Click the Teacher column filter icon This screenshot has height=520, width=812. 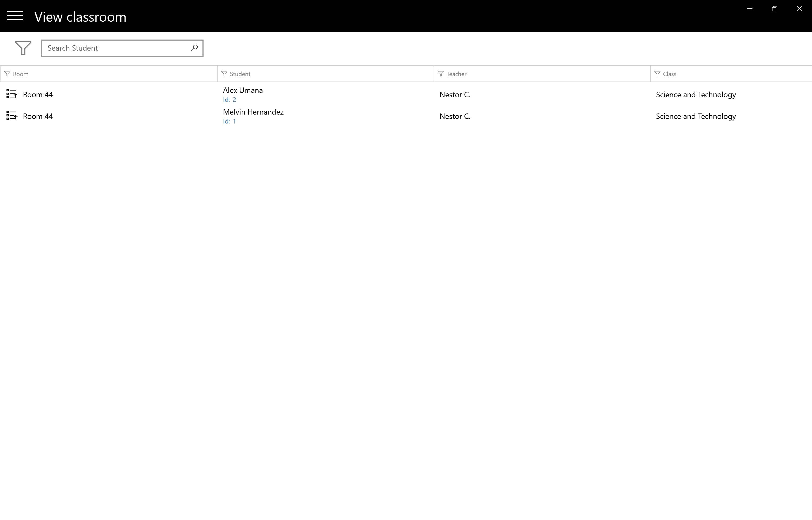441,74
